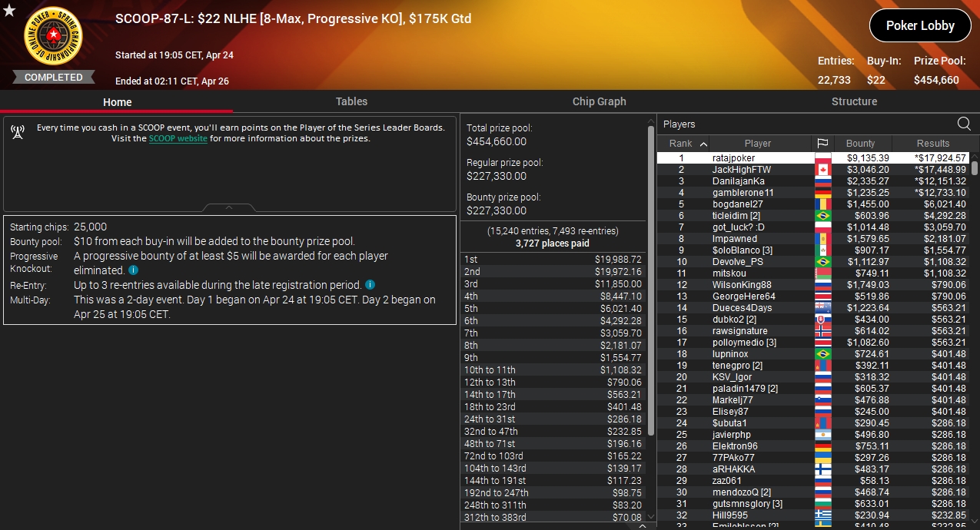Click prize list scroll down arrow
The height and width of the screenshot is (530, 980).
[652, 516]
